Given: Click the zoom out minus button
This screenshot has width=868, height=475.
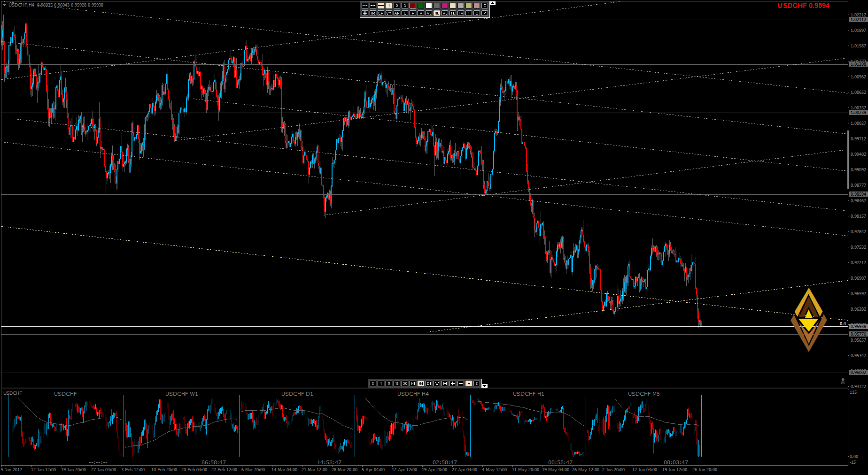Looking at the screenshot, I should coord(461,383).
